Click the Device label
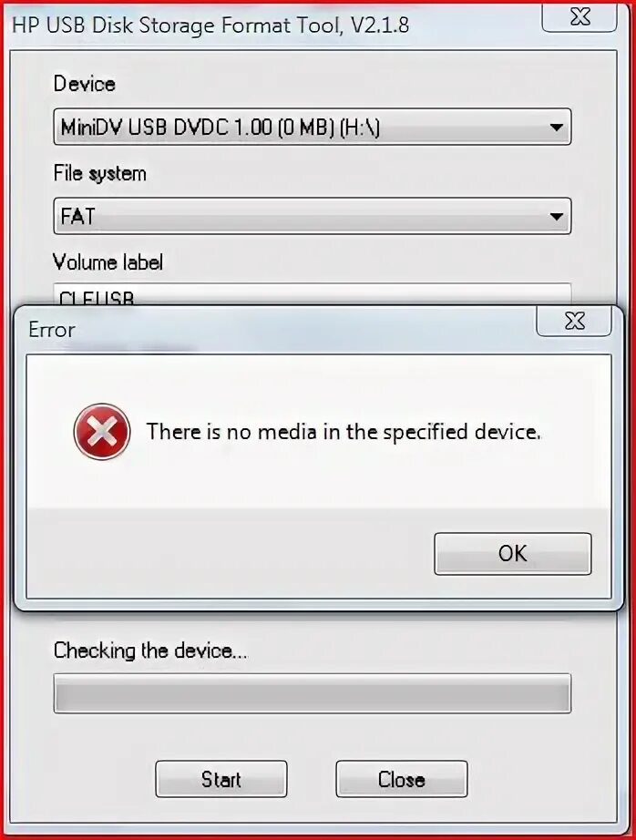 pyautogui.click(x=84, y=84)
